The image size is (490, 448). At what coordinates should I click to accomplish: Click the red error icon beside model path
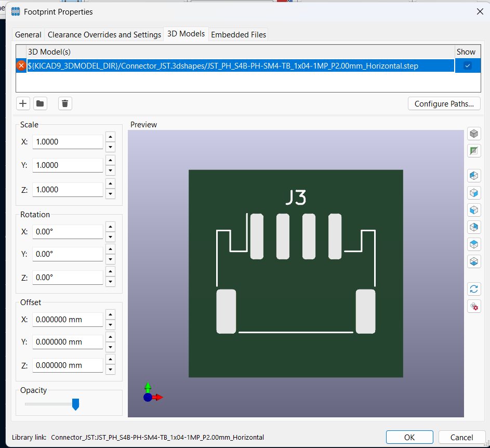coord(21,65)
